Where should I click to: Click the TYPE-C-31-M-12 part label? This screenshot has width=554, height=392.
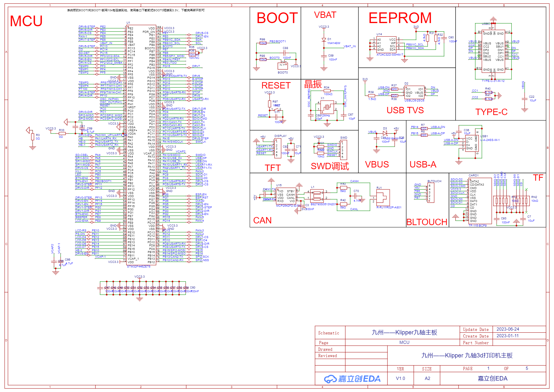[x=493, y=81]
